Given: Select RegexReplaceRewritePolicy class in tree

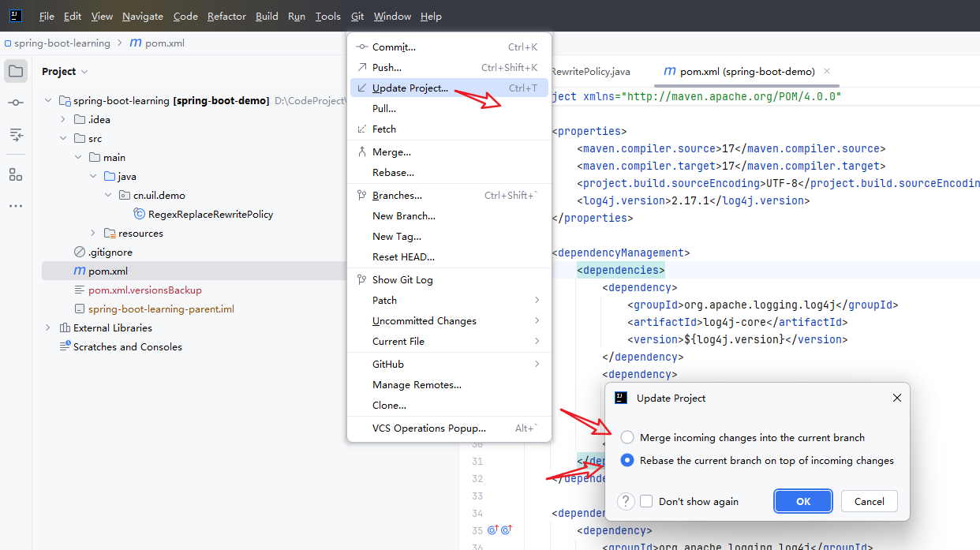Looking at the screenshot, I should click(204, 215).
